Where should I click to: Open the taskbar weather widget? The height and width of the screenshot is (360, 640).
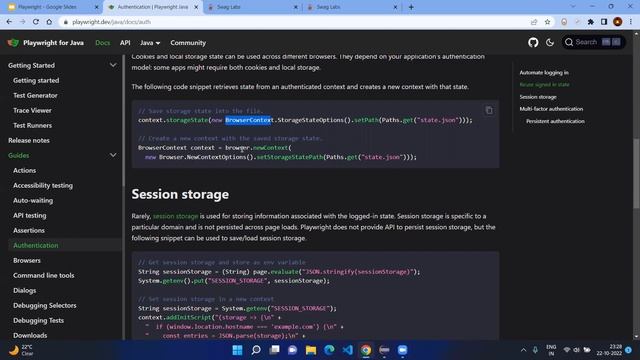(21, 350)
